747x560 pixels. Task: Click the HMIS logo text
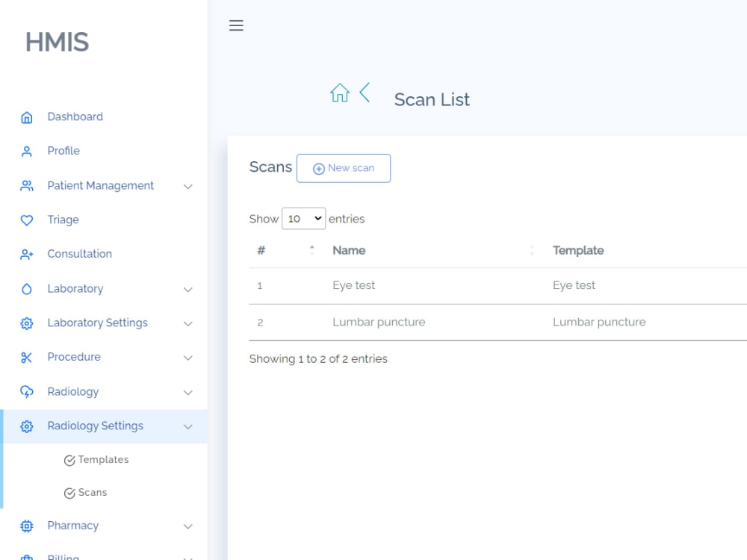(x=58, y=42)
